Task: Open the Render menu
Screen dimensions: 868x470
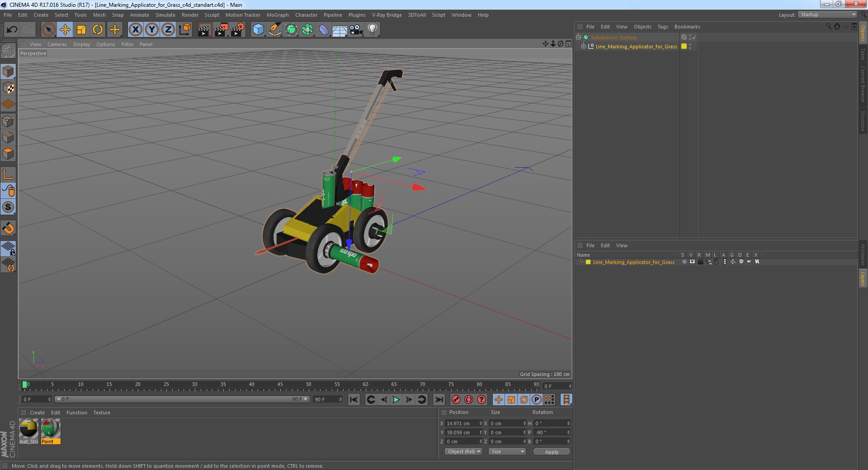Action: point(190,15)
